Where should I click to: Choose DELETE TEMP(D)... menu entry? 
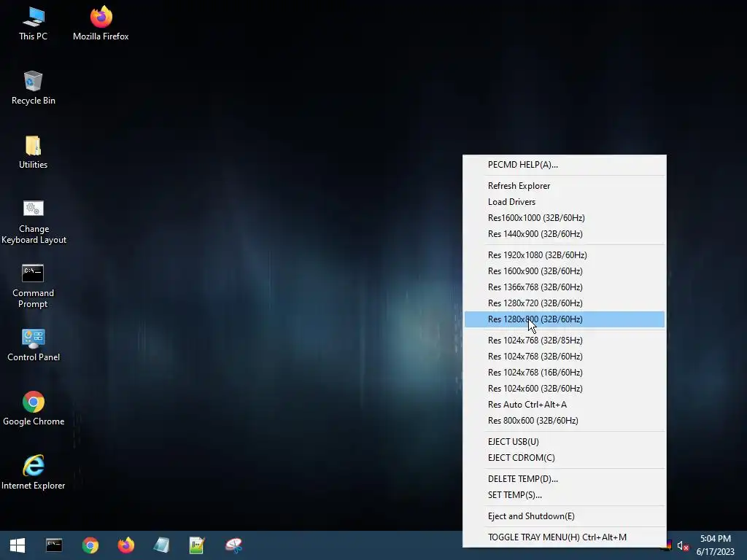(565, 479)
